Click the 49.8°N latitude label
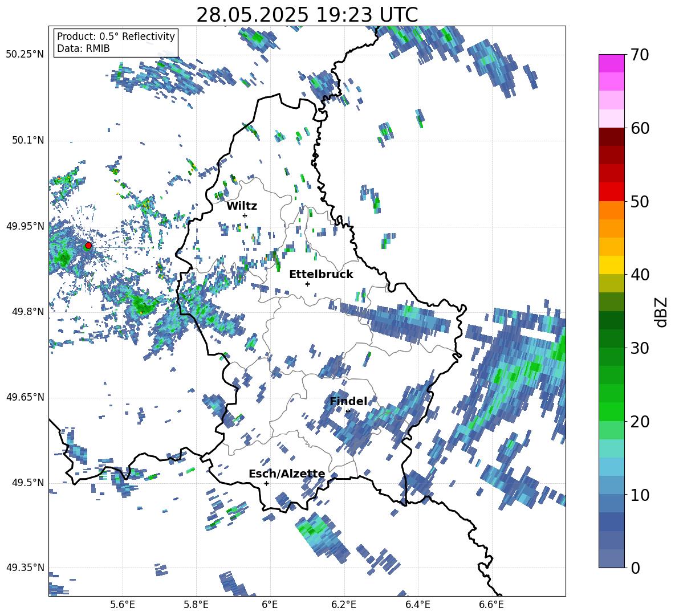 pyautogui.click(x=28, y=312)
